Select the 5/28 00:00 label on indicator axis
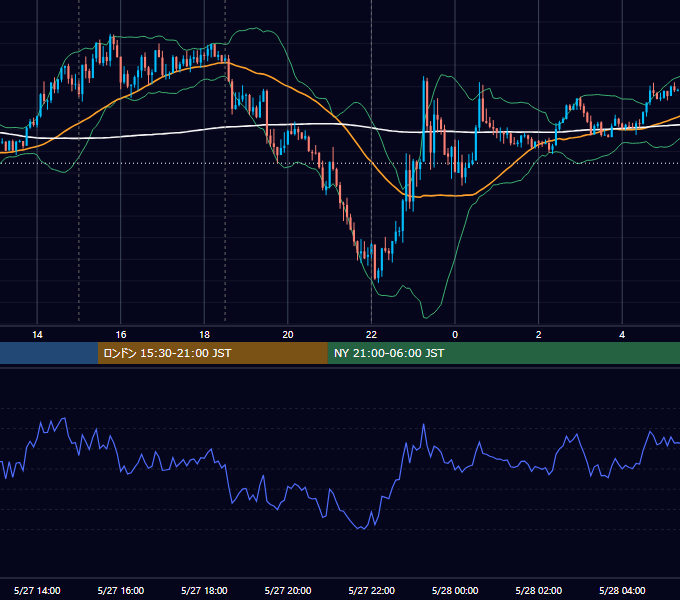The height and width of the screenshot is (600, 680). (455, 590)
